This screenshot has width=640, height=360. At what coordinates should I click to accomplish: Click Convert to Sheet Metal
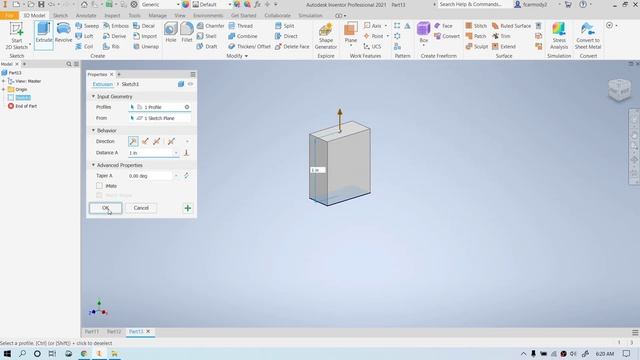(588, 36)
